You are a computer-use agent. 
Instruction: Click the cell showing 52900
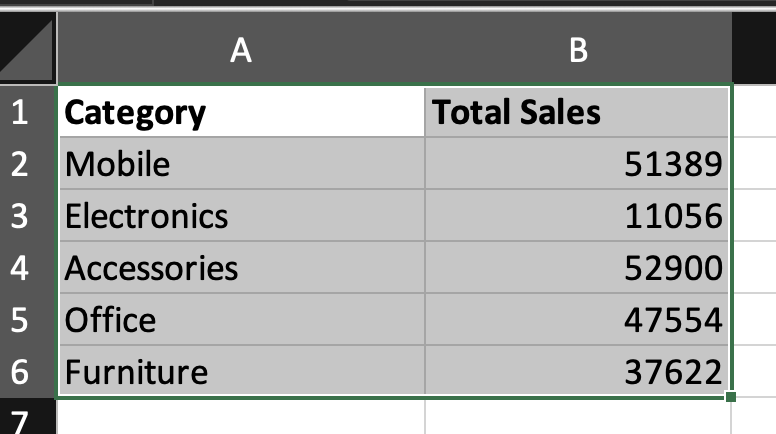tap(578, 268)
